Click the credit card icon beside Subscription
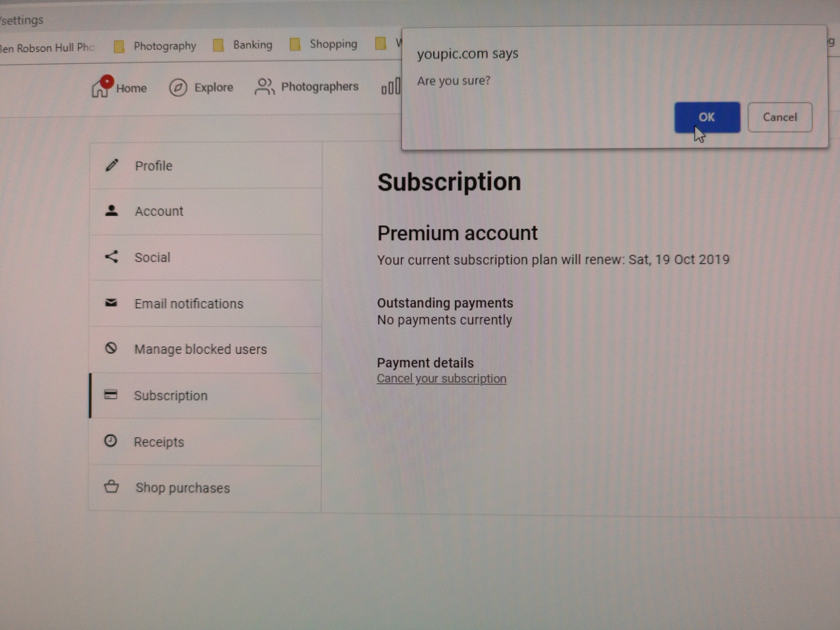The image size is (840, 630). (111, 395)
